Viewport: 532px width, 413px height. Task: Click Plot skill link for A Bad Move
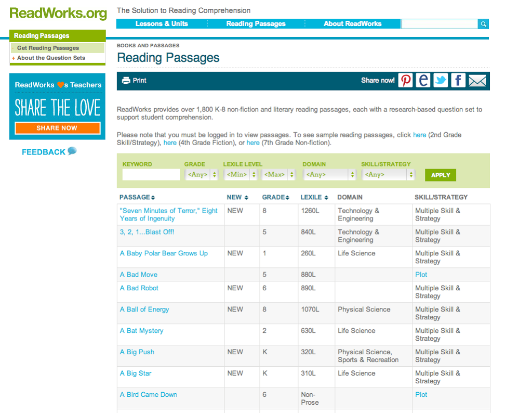(421, 275)
